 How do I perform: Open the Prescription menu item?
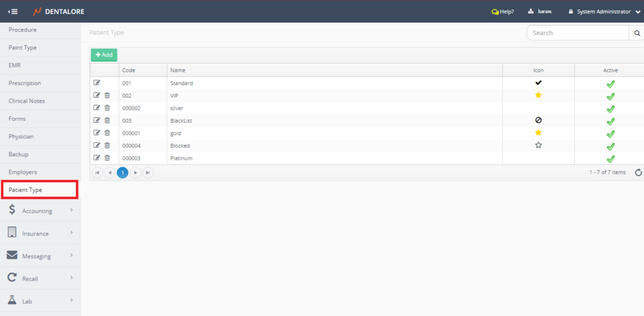(x=25, y=83)
